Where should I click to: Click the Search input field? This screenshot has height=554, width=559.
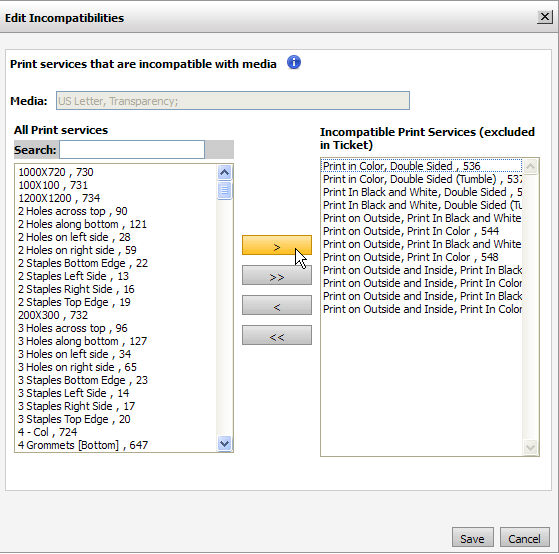click(132, 150)
